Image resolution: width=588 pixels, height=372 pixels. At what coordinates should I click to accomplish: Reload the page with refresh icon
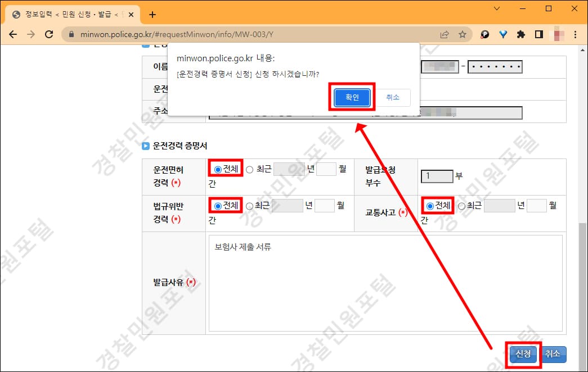(49, 34)
